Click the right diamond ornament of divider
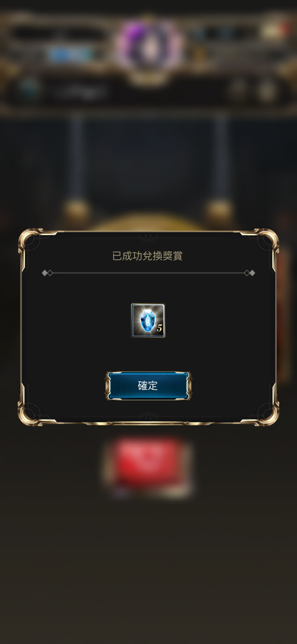 pos(250,273)
